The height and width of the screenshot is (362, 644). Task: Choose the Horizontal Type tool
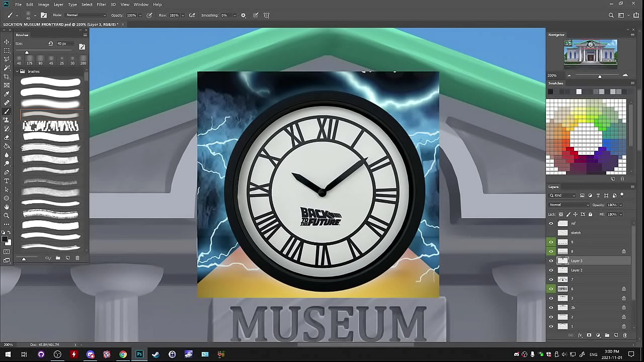click(7, 181)
